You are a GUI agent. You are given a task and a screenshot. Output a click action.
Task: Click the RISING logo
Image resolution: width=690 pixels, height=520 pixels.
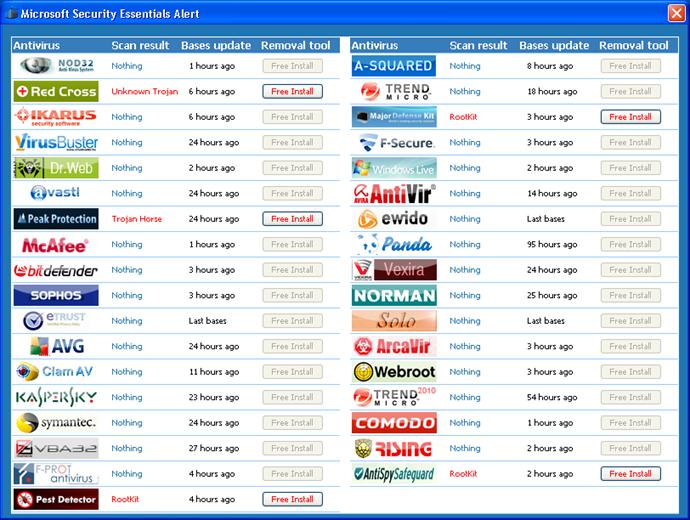pos(393,448)
